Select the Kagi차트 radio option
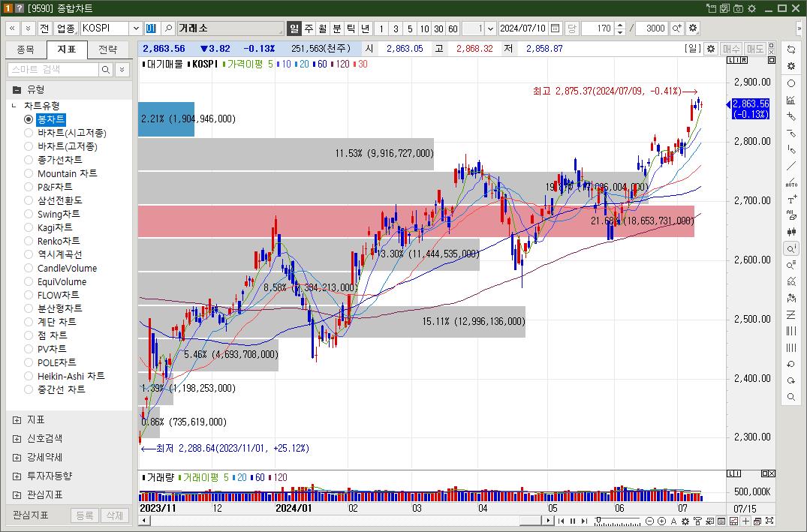 (29, 227)
